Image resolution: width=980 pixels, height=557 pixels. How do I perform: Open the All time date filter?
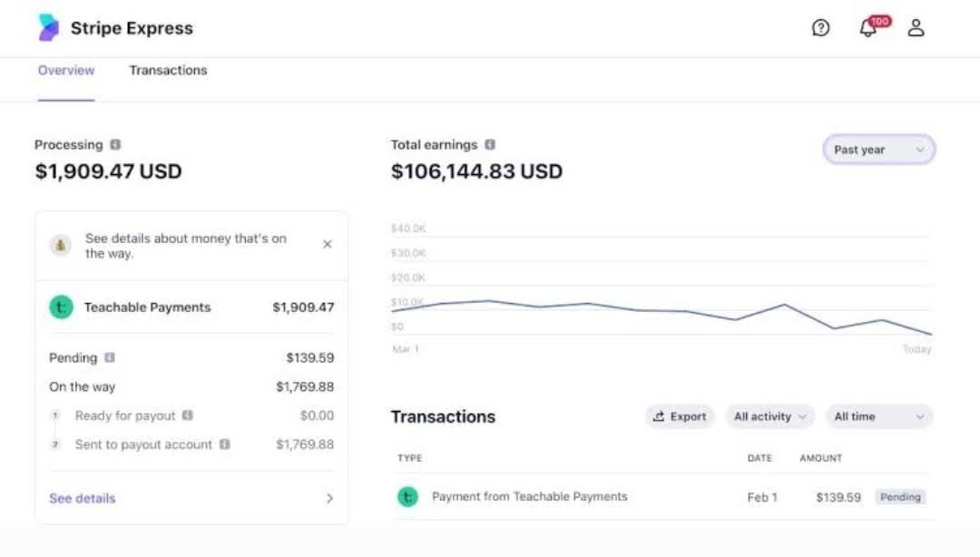point(878,416)
